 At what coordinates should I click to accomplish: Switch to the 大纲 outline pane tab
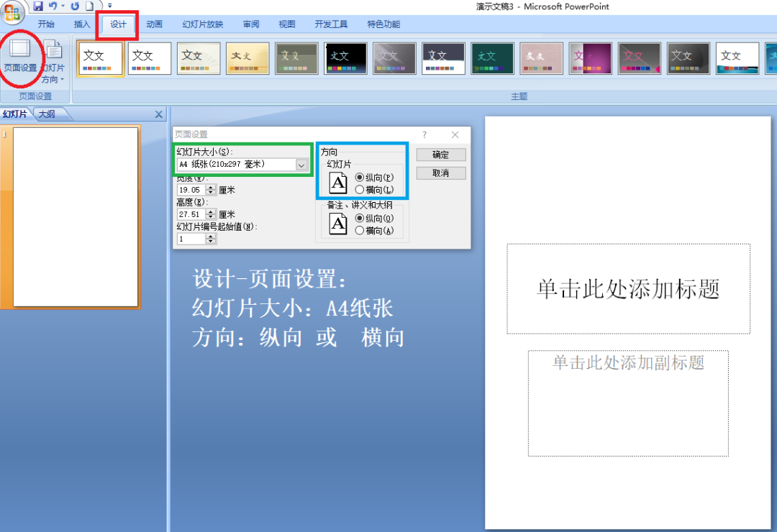tap(47, 114)
